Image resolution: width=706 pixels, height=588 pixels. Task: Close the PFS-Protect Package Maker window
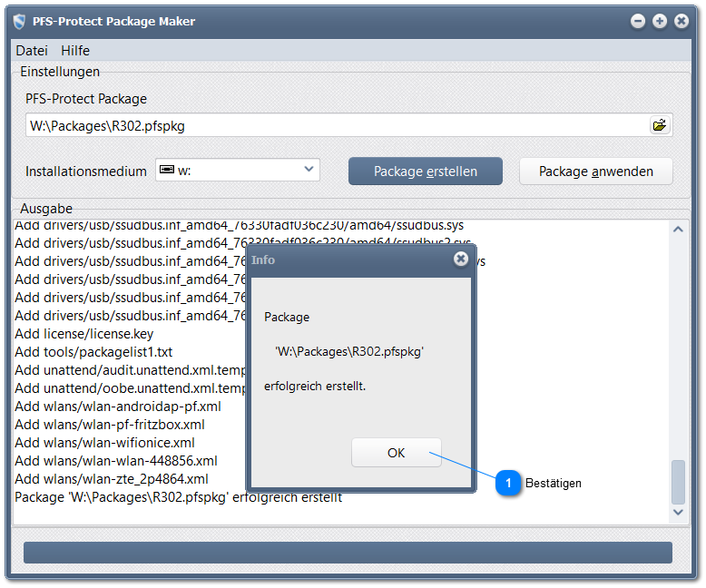[681, 21]
